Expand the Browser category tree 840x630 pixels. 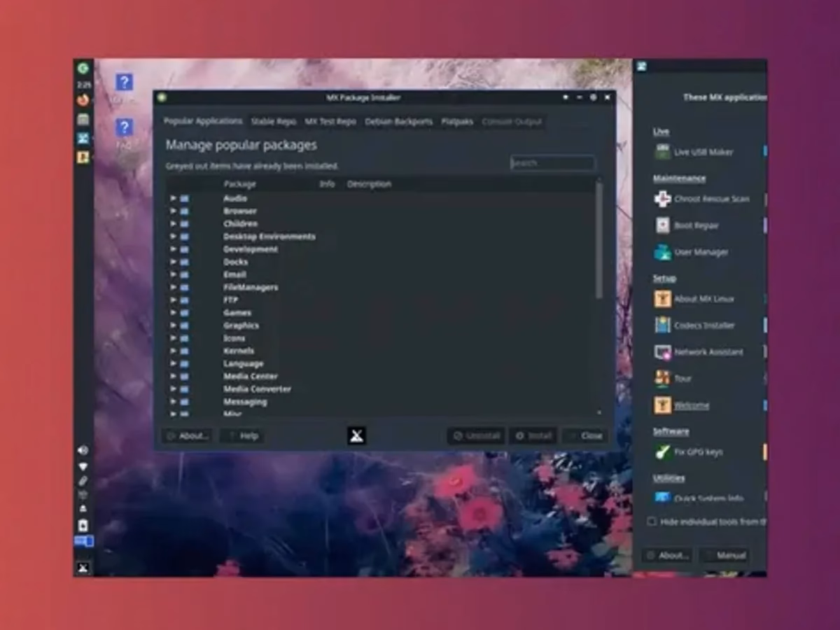(x=173, y=211)
